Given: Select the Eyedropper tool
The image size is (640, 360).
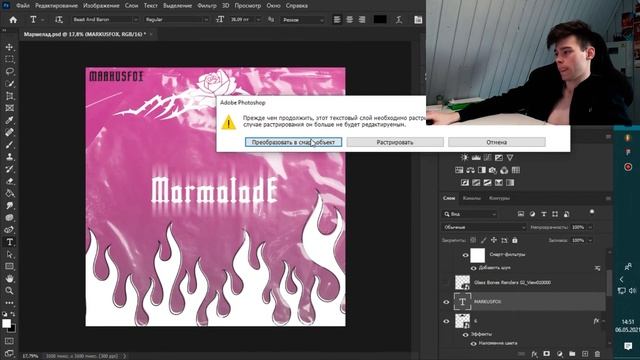Looking at the screenshot, I should tap(9, 120).
